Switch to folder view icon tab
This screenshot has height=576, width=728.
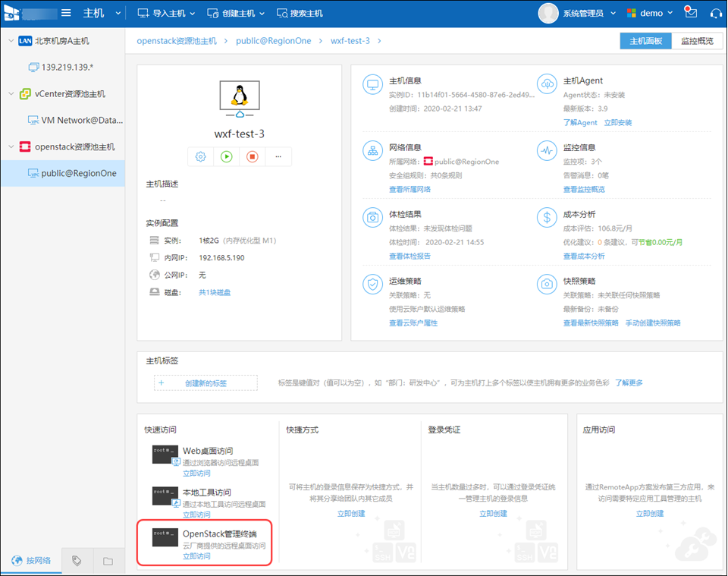[108, 561]
